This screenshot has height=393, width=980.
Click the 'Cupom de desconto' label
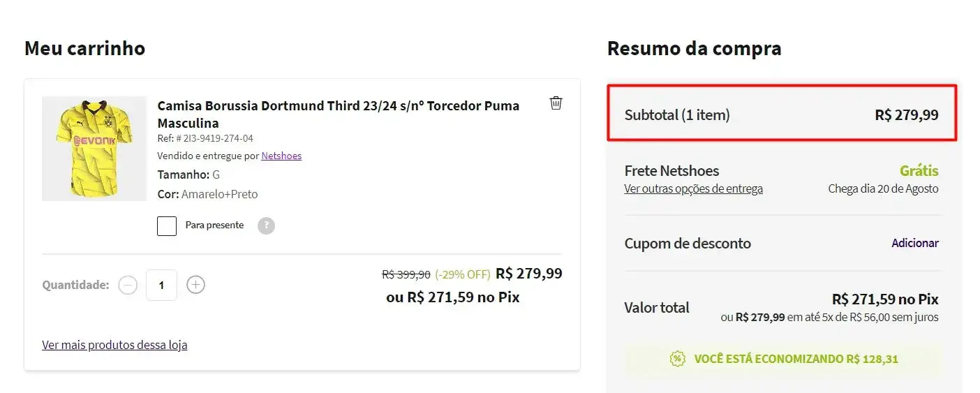[x=688, y=244]
